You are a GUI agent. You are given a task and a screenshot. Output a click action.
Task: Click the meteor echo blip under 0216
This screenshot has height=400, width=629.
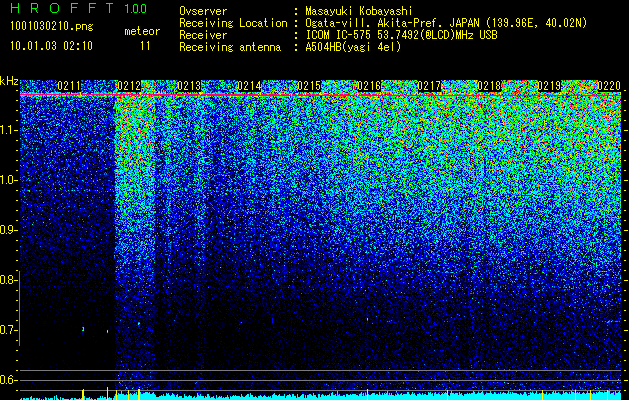(367, 320)
